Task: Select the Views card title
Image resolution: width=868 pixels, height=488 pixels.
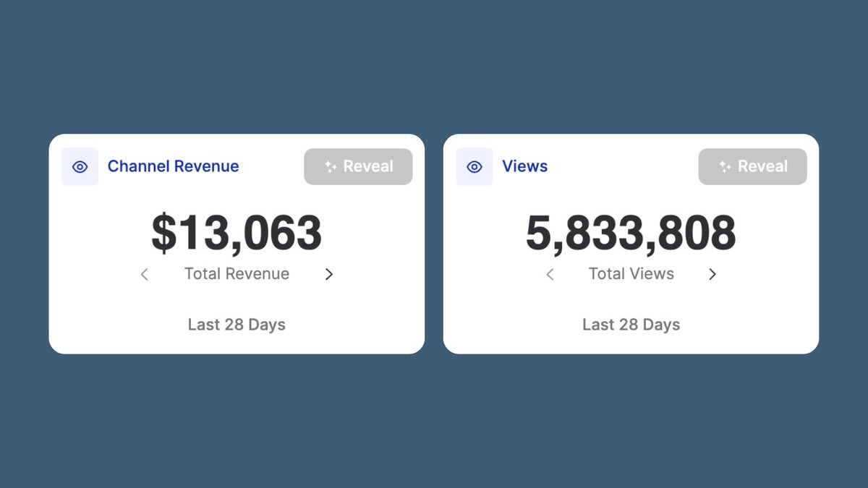Action: (x=525, y=166)
